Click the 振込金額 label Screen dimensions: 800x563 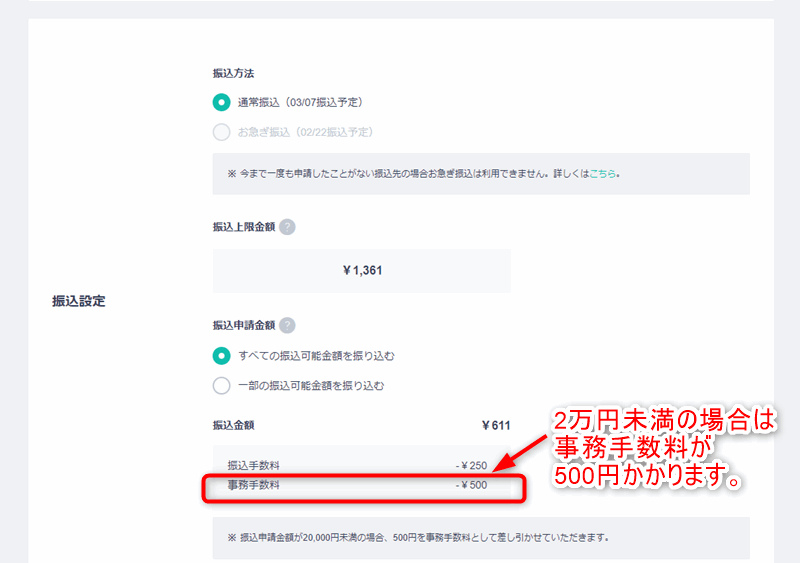pos(233,425)
